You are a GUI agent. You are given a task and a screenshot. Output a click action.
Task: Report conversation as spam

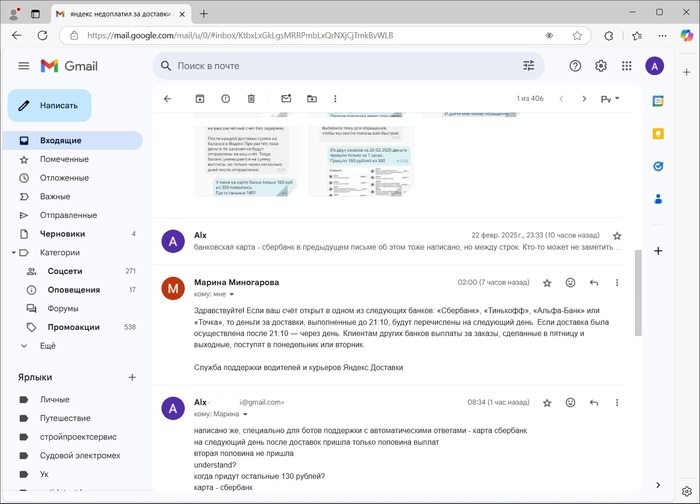pos(225,99)
